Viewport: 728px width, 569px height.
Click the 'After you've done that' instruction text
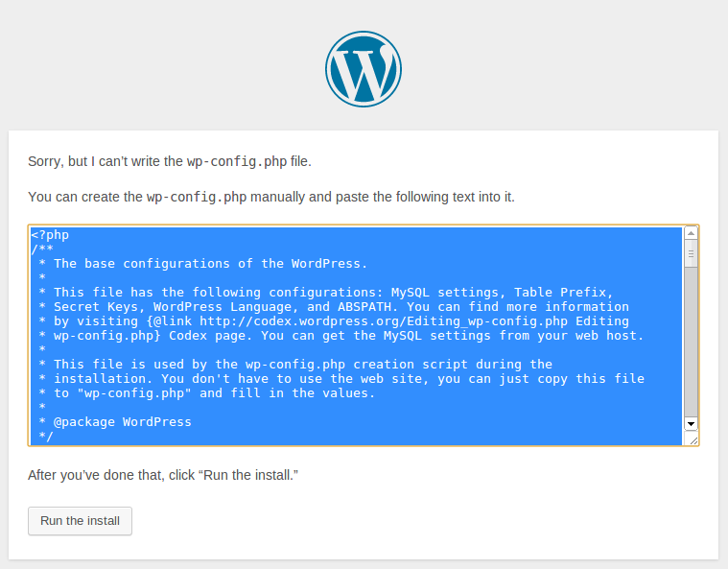point(163,475)
